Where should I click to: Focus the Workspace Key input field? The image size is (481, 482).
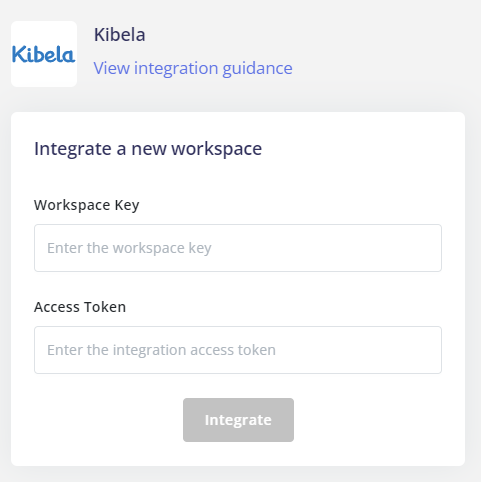238,248
